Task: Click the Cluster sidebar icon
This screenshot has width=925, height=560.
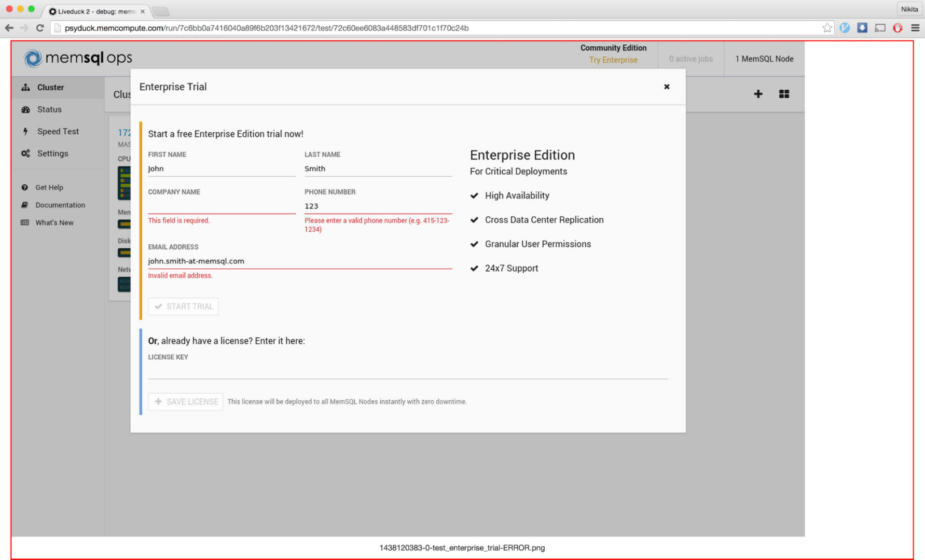Action: [x=25, y=87]
